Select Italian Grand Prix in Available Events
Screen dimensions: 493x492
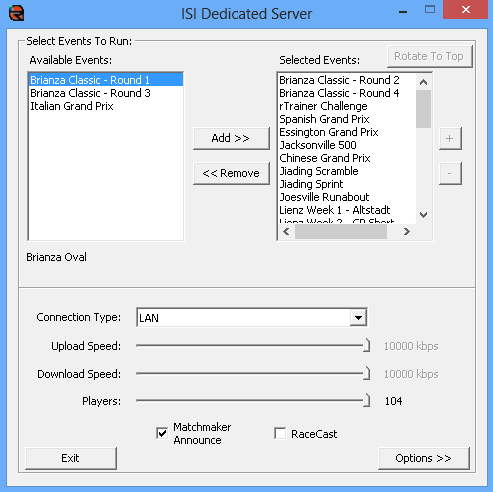[x=106, y=106]
